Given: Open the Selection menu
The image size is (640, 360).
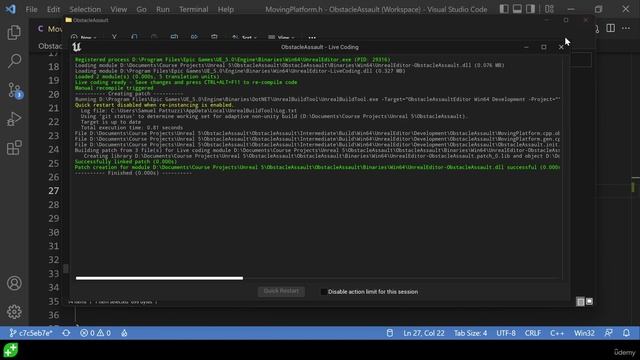Looking at the screenshot, I should click(85, 9).
